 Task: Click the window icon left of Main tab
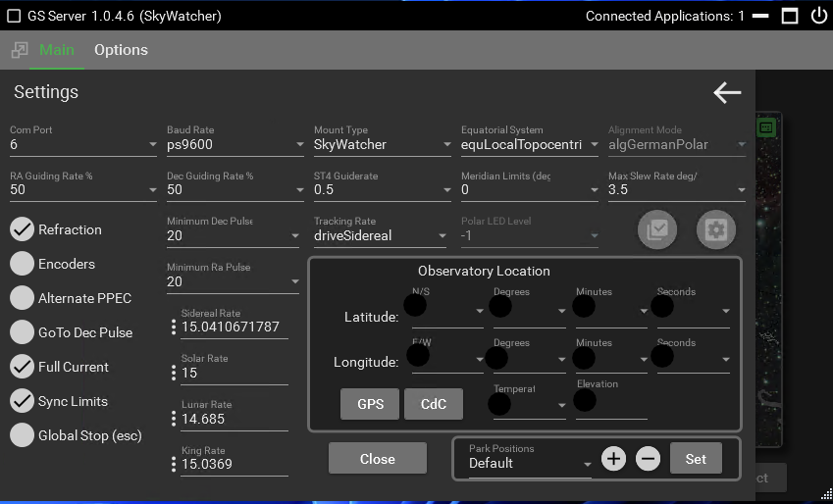19,50
